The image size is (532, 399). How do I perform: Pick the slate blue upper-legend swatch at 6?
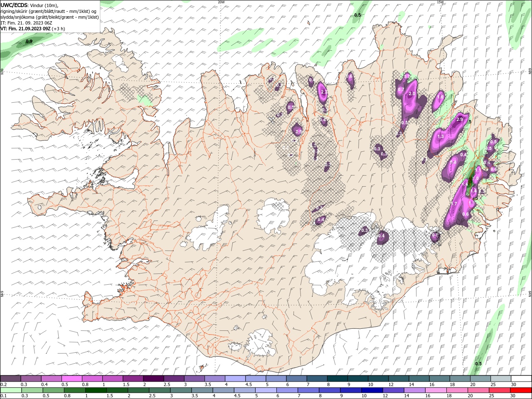[296, 379]
